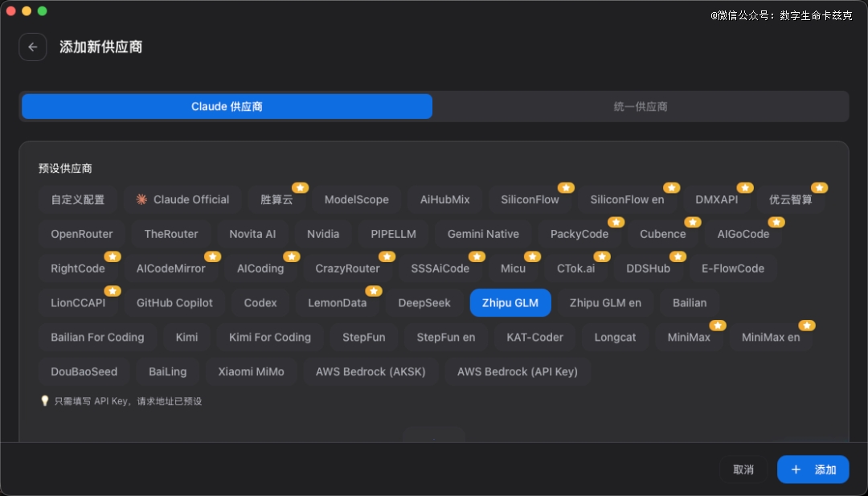868x496 pixels.
Task: Click the star badge on LemonData
Action: tap(374, 291)
